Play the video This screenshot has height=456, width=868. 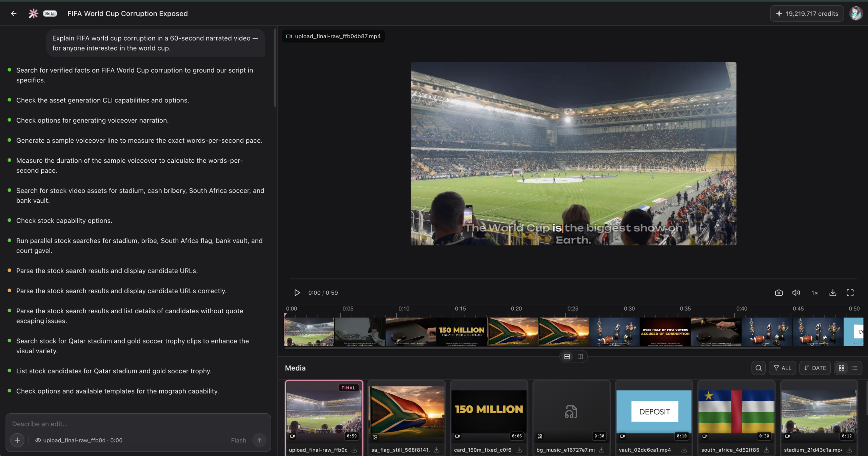tap(297, 293)
